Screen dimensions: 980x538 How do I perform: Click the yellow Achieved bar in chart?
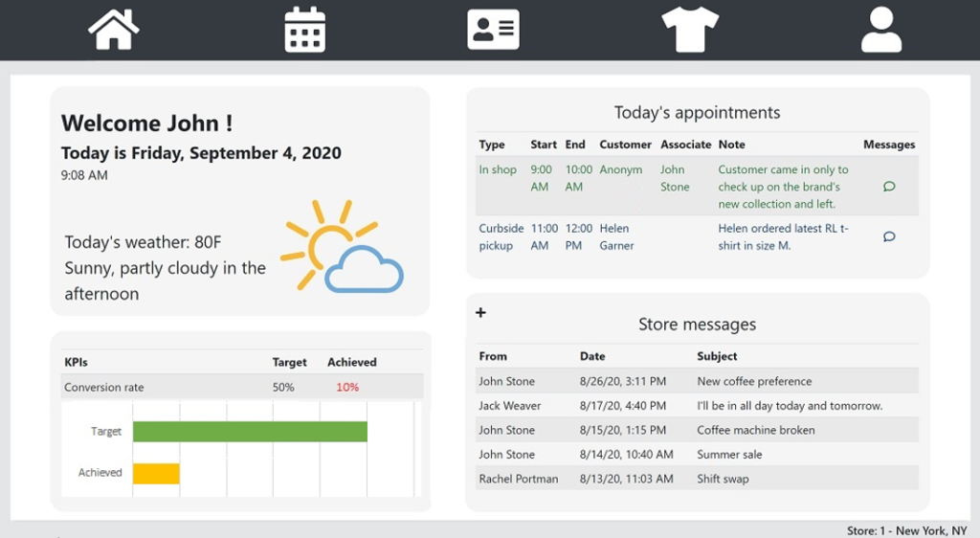pos(156,474)
